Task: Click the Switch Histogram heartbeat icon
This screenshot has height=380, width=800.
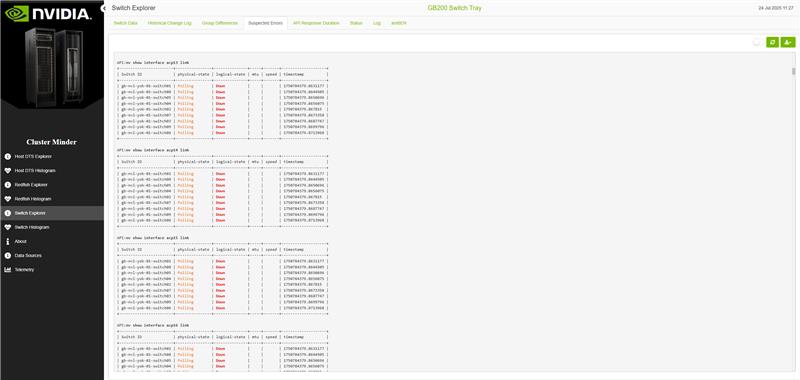Action: [x=8, y=227]
